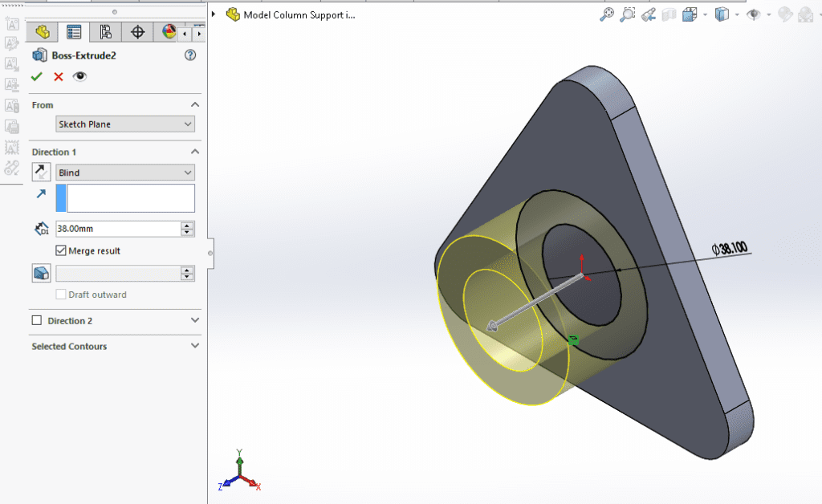
Task: Open the View Orientation cube icon
Action: [x=690, y=14]
